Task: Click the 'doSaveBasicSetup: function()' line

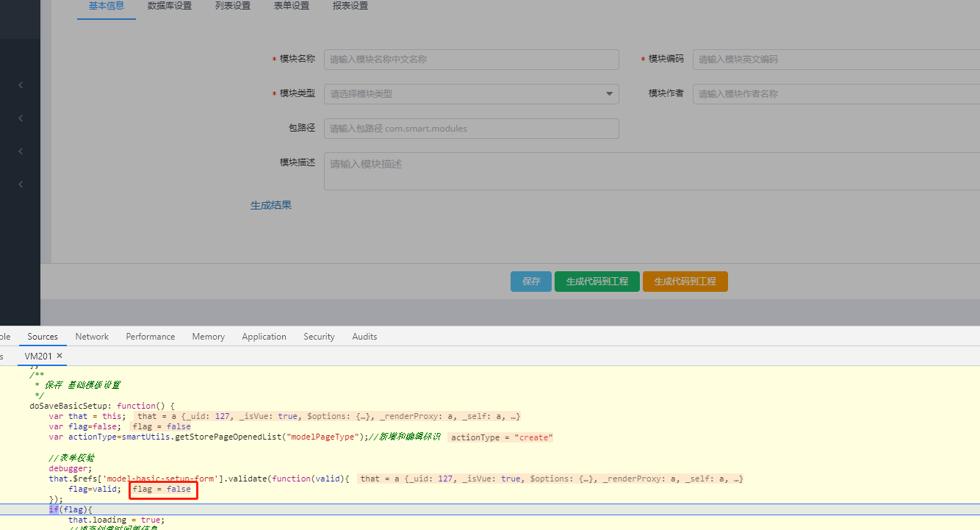Action: pos(102,406)
